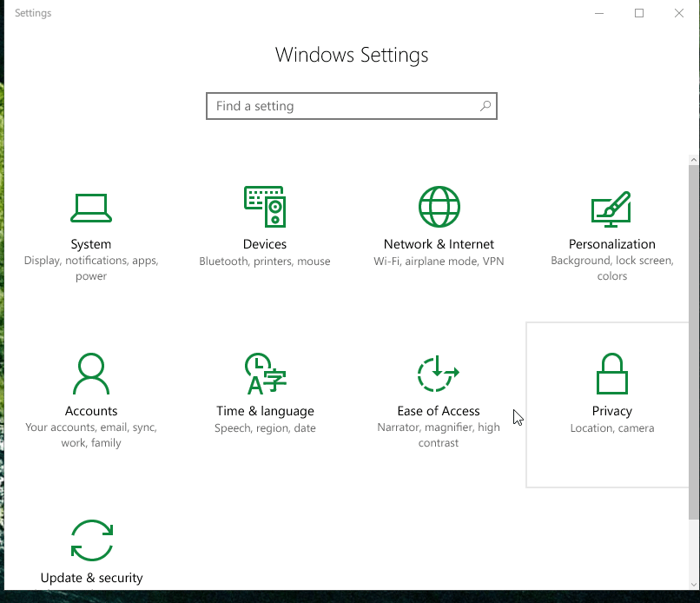Click the magnifier search icon
Viewport: 700px width, 603px height.
pos(485,106)
